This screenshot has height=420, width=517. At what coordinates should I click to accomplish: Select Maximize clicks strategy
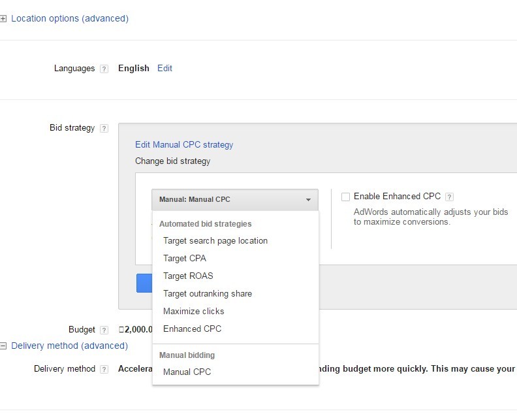(193, 312)
